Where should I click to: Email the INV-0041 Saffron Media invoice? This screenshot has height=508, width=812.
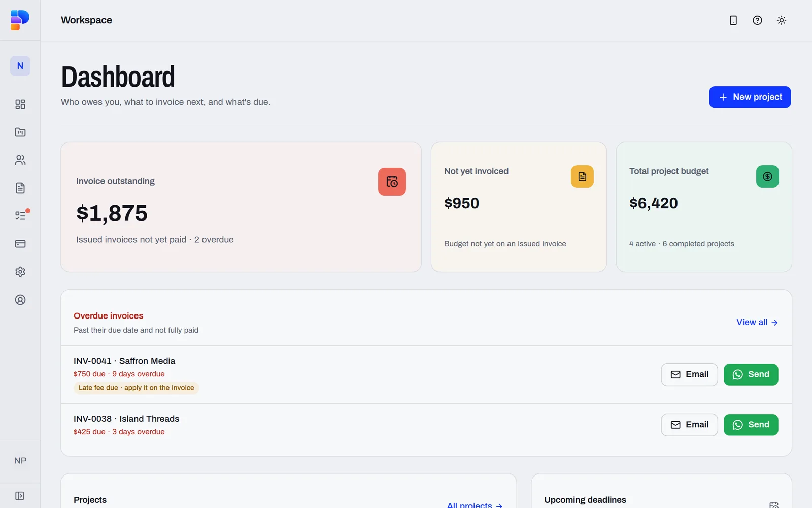689,374
